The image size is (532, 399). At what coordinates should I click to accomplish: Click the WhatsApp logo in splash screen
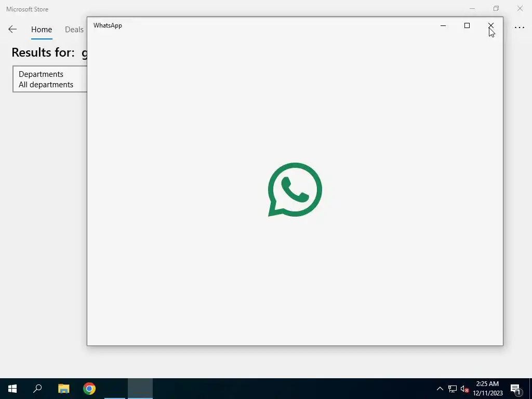point(295,189)
